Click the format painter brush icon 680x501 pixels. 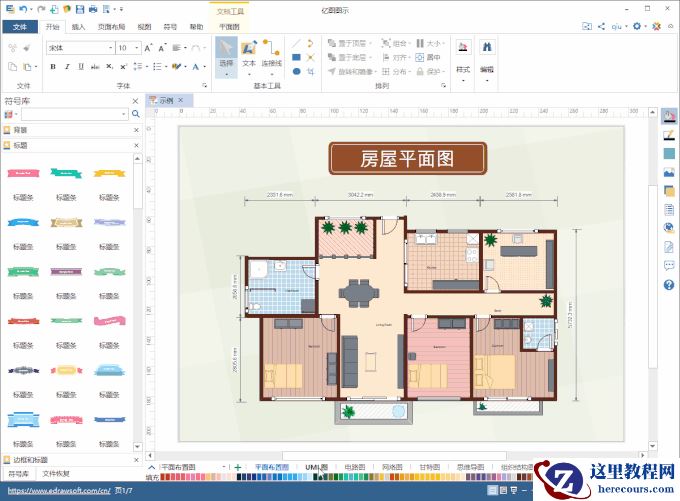[x=27, y=48]
